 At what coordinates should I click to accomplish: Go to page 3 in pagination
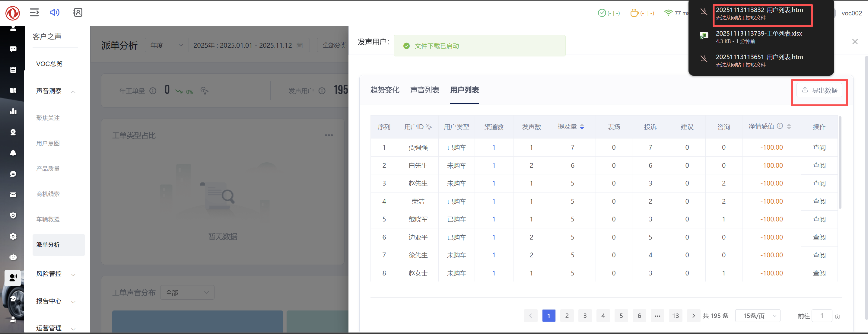585,316
